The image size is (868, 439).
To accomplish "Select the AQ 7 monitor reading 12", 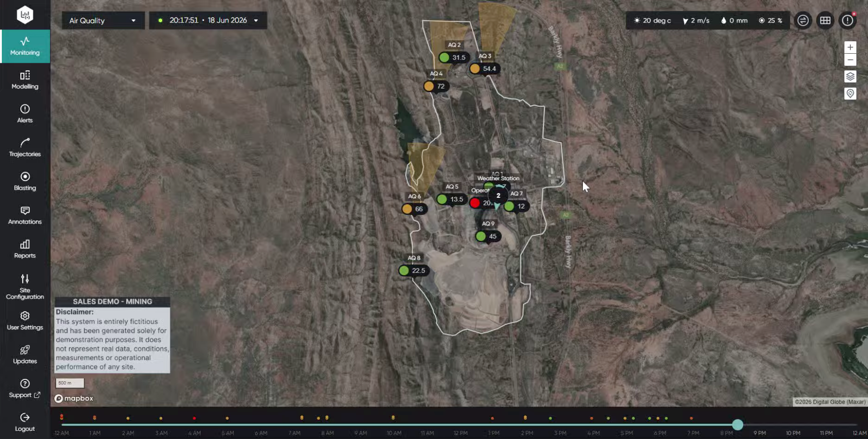I will (x=516, y=206).
